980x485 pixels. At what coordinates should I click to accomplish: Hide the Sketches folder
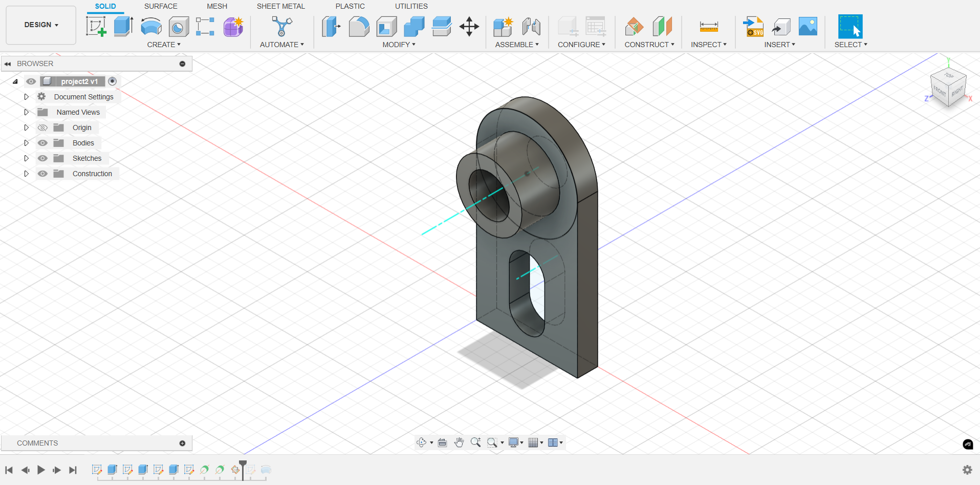(x=42, y=158)
